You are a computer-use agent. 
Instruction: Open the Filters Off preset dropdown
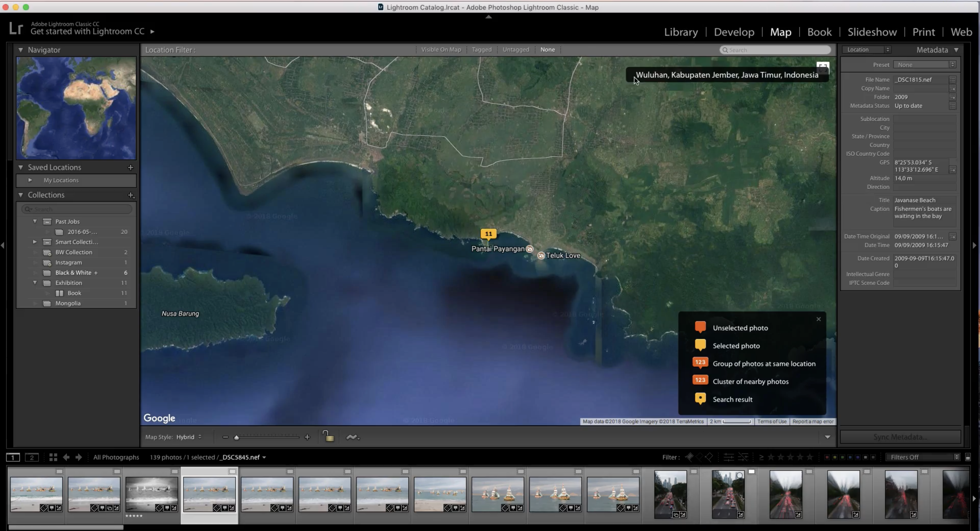point(923,457)
